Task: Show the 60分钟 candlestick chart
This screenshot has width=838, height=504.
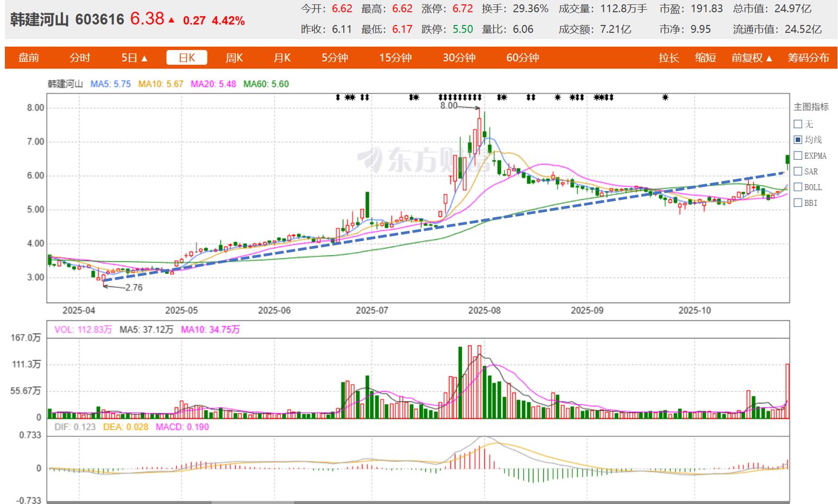Action: click(522, 58)
